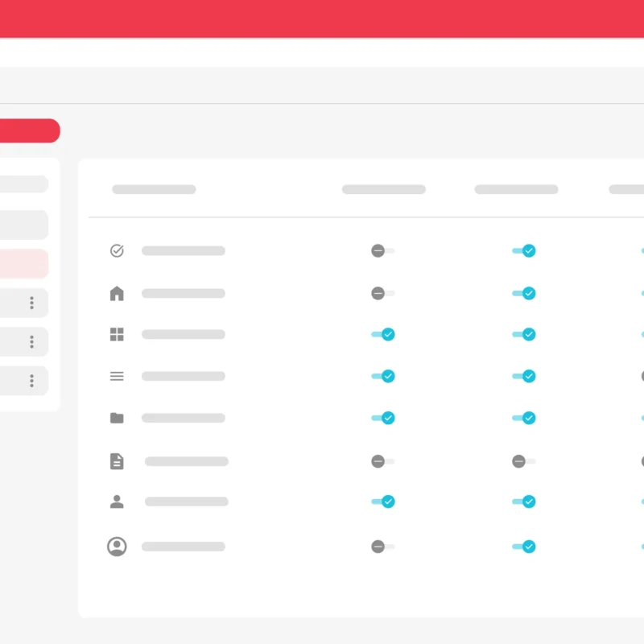Click the home row icon
Viewport: 644px width, 644px height.
pyautogui.click(x=117, y=293)
